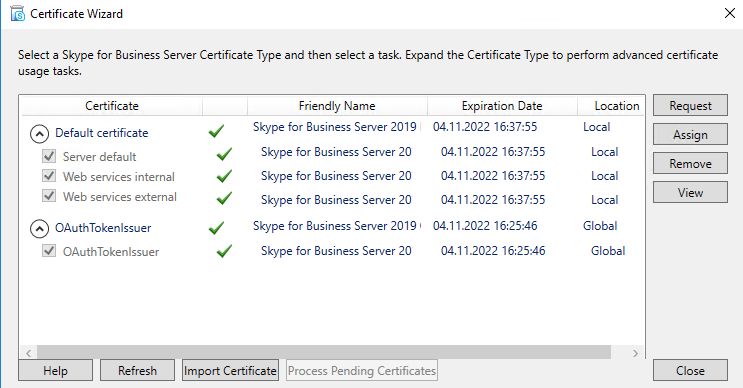Screen dimensions: 743x388
Task: Click the Import Certificate button
Action: tap(230, 370)
